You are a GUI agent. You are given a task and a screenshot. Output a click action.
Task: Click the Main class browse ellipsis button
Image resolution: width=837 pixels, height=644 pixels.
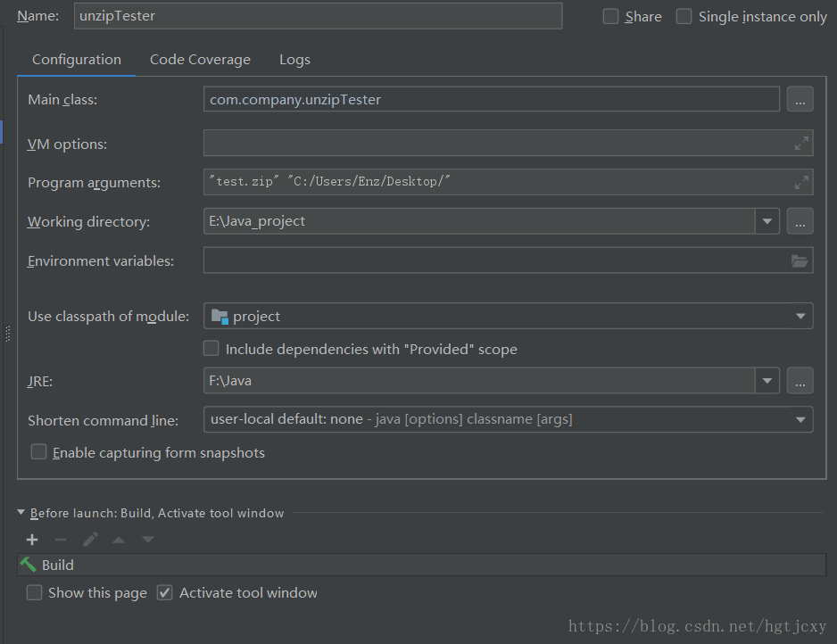[x=800, y=99]
